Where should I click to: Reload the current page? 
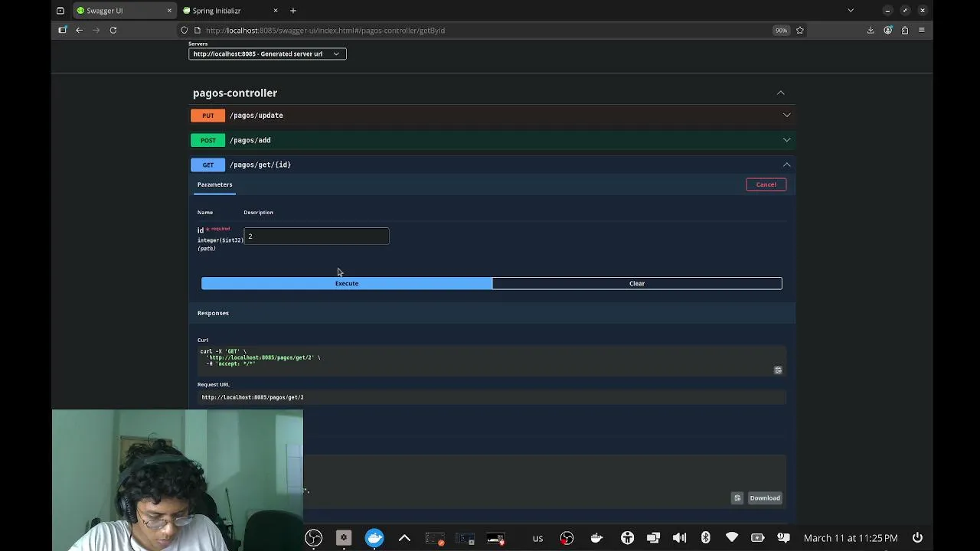[x=113, y=30]
